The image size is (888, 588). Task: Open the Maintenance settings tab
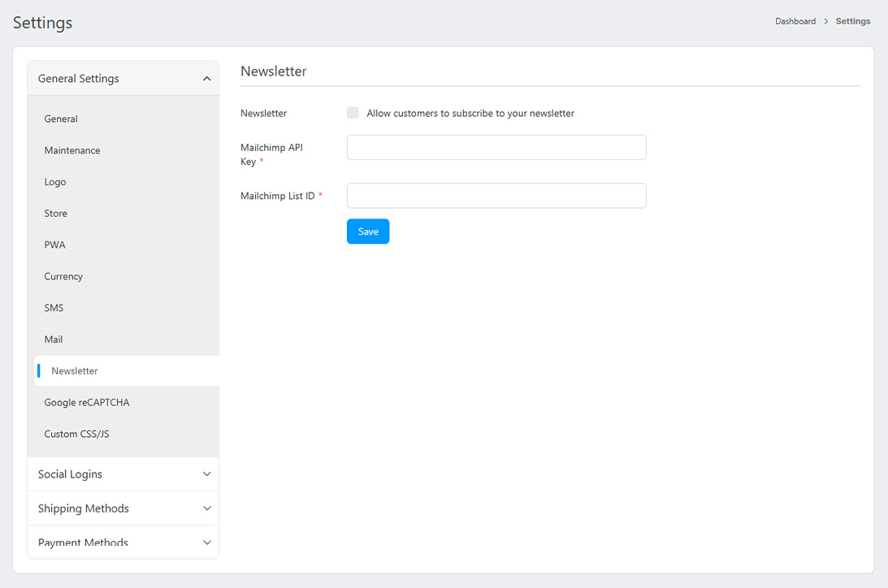pos(72,150)
